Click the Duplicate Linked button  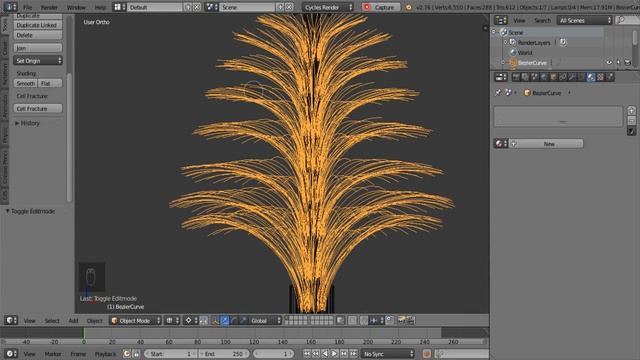[x=38, y=25]
